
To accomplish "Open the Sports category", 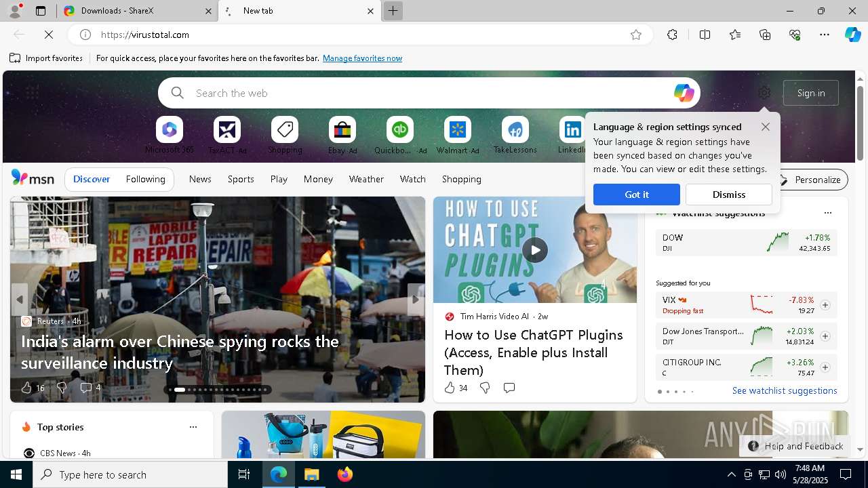I will pyautogui.click(x=241, y=179).
